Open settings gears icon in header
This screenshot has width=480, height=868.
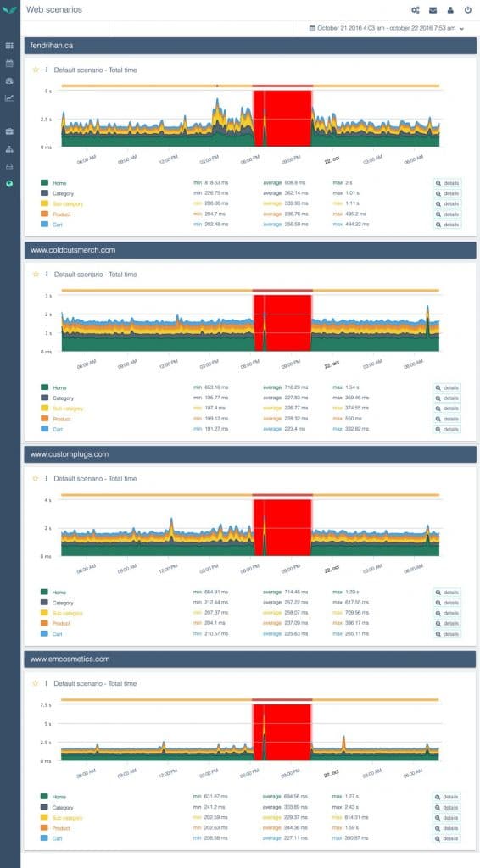coord(416,10)
